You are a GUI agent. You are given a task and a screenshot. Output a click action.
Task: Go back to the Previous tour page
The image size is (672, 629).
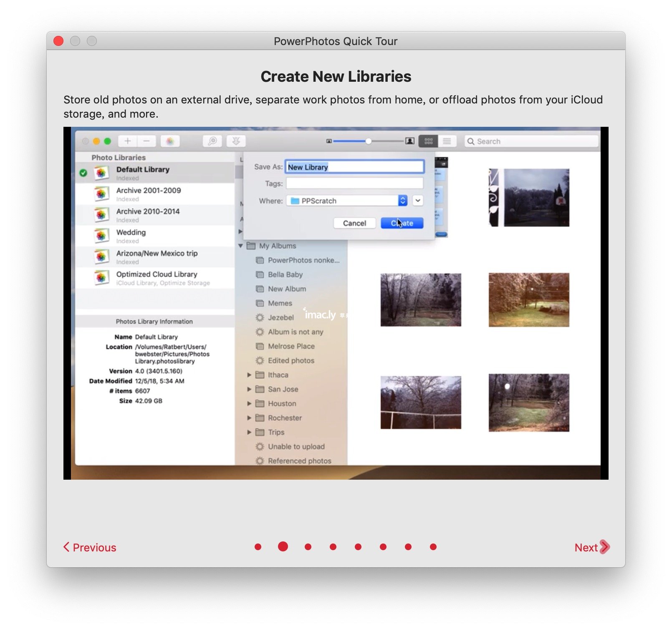[x=90, y=547]
